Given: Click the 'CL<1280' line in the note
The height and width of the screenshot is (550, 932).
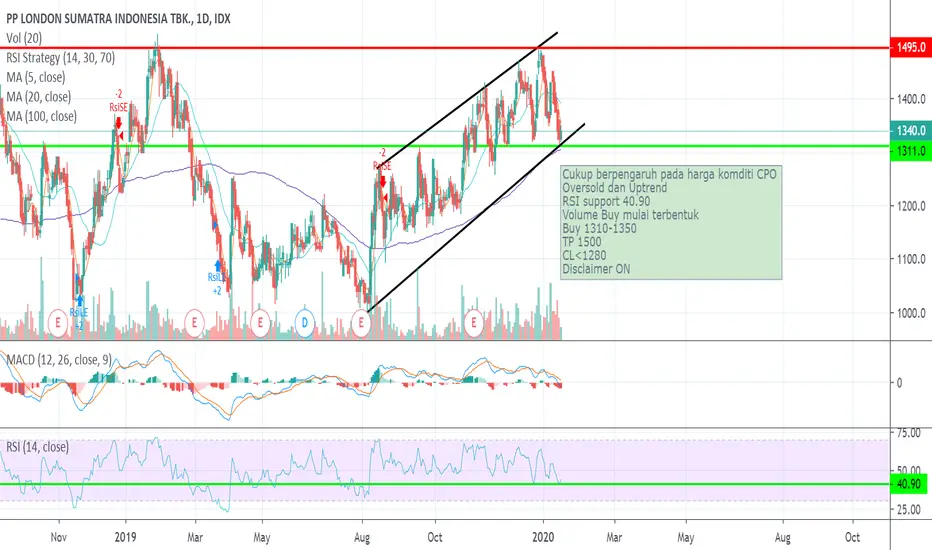Looking at the screenshot, I should click(584, 256).
